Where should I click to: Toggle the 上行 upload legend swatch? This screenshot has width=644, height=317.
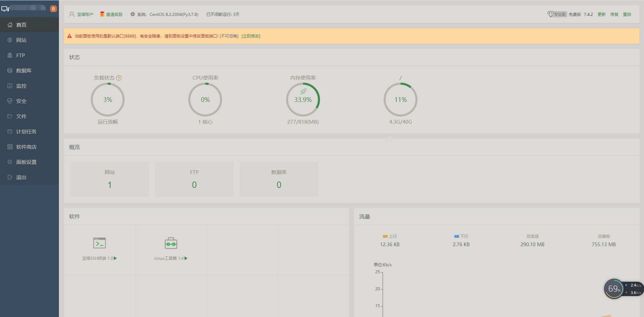[x=385, y=236]
